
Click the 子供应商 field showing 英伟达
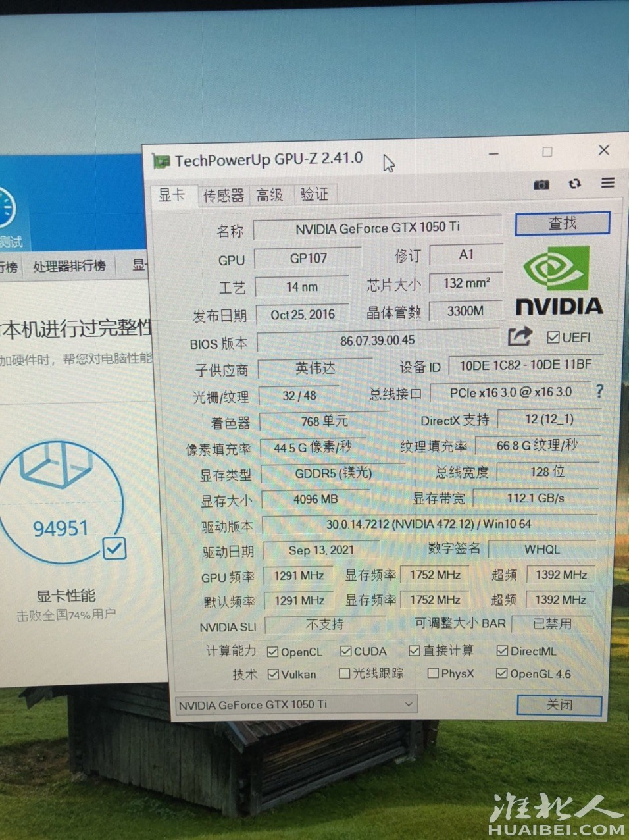click(315, 368)
